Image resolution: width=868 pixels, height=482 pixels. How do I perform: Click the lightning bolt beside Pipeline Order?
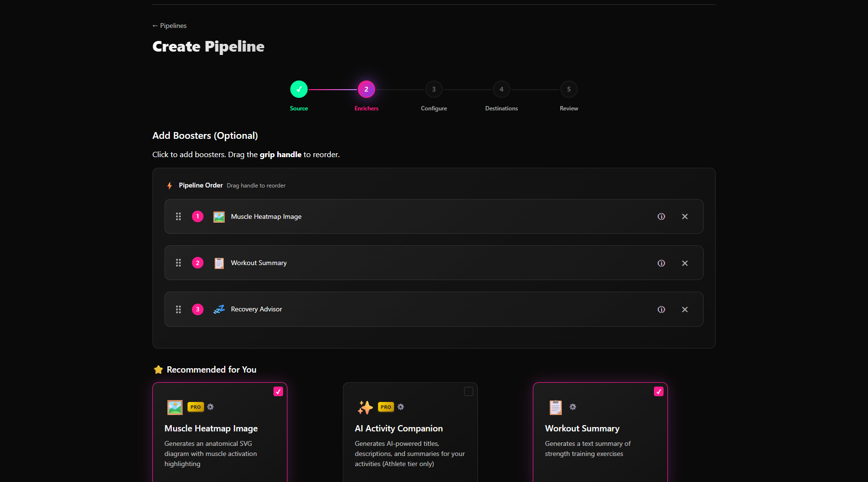point(170,185)
